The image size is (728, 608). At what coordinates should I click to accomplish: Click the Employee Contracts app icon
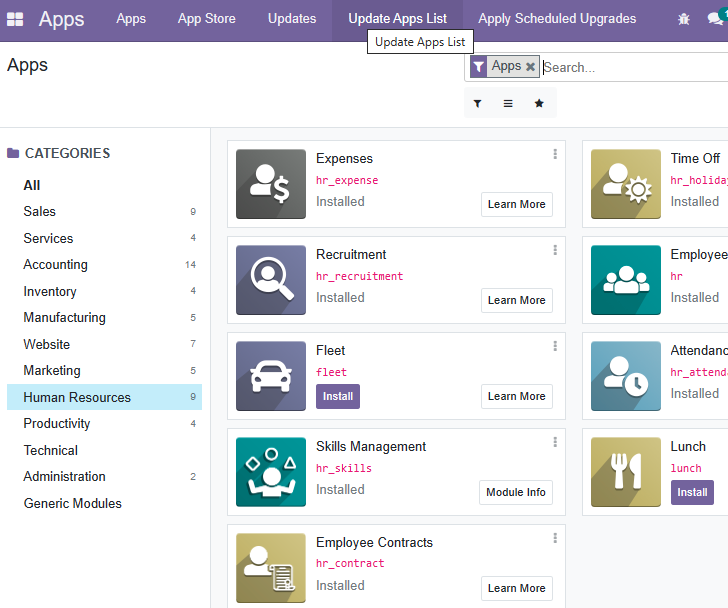(x=271, y=568)
